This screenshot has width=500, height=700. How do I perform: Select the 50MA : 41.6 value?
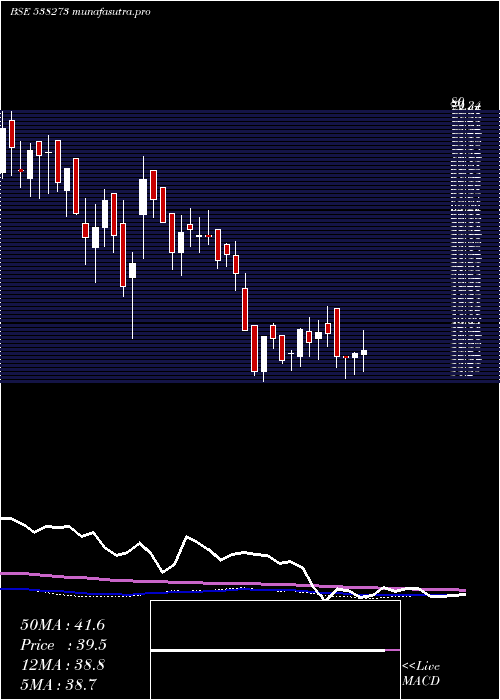[63, 625]
